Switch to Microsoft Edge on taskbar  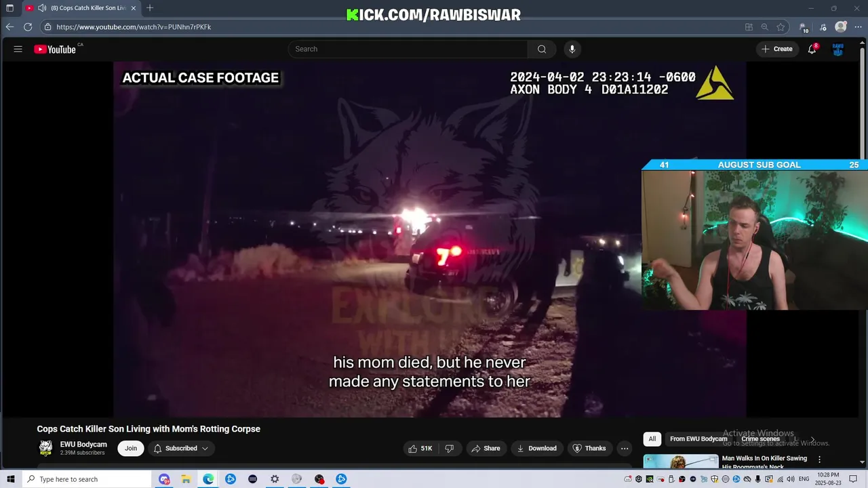pyautogui.click(x=208, y=479)
